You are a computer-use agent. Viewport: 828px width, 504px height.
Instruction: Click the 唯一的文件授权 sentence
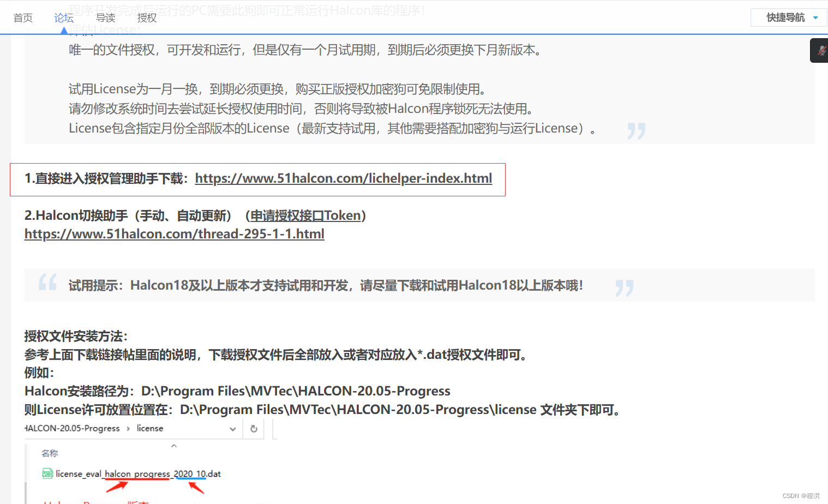[305, 50]
